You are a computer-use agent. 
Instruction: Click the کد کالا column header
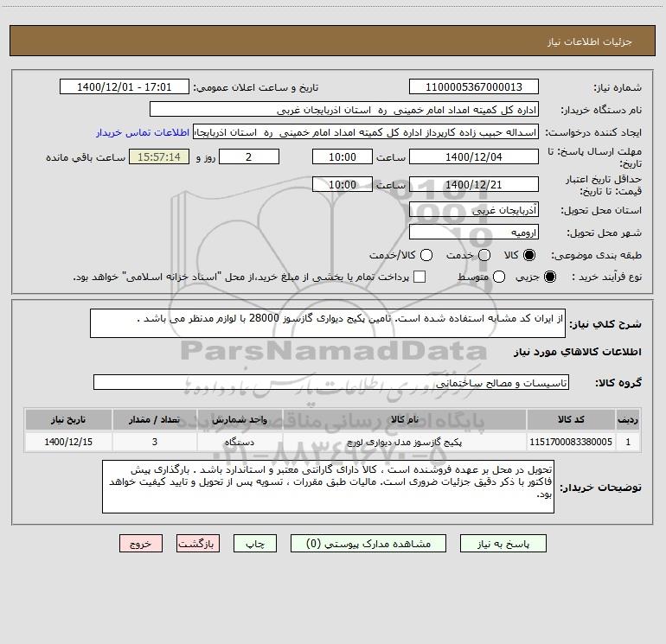point(571,419)
